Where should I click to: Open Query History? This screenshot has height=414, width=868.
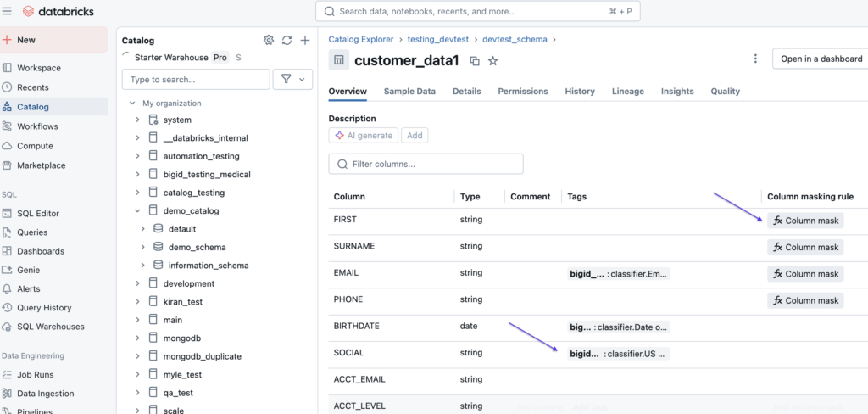click(x=44, y=308)
